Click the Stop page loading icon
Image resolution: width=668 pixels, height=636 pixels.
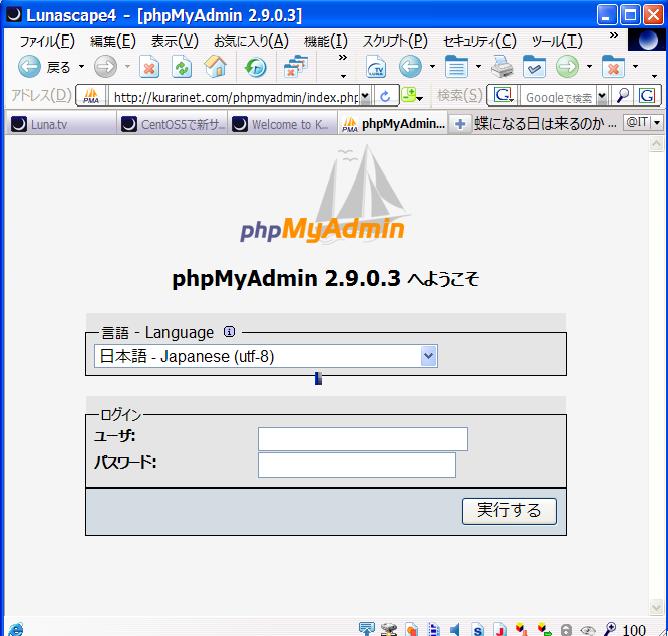[x=149, y=67]
